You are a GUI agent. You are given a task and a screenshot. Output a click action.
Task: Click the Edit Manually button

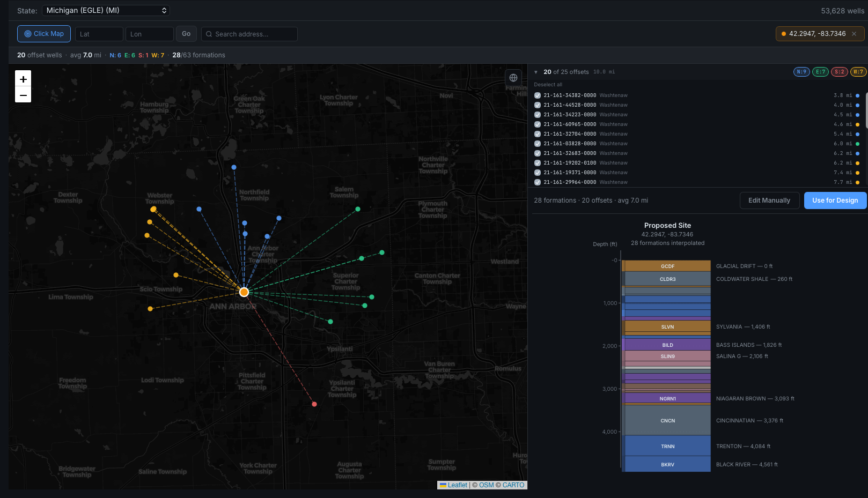pos(769,200)
